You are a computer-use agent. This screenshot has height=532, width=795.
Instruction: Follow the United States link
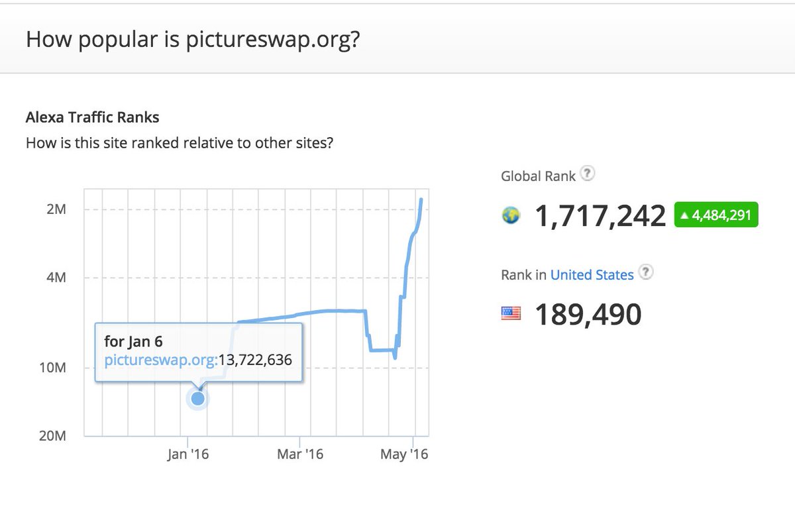click(592, 274)
